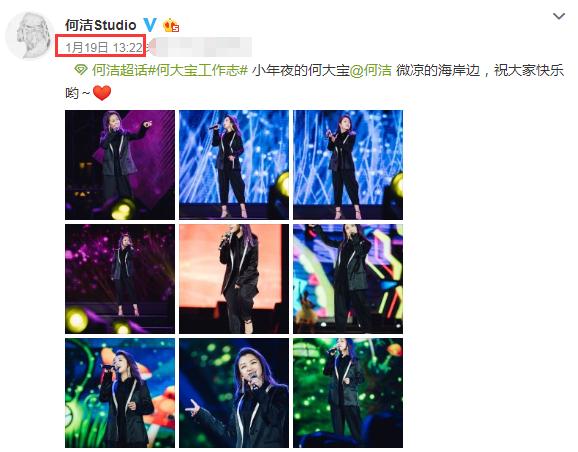Click the red heart emoji in post
The image size is (578, 452).
(x=102, y=93)
